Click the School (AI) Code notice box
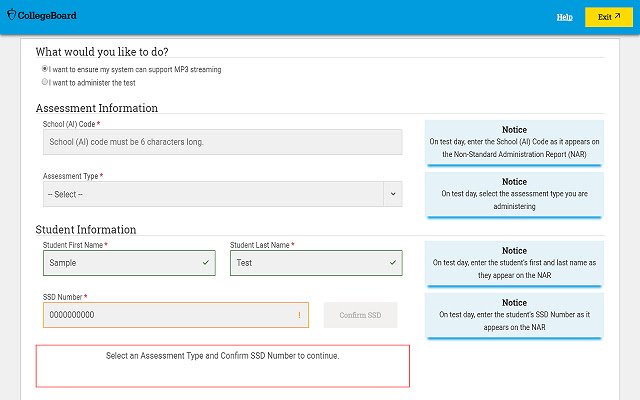The height and width of the screenshot is (400, 640). (514, 142)
